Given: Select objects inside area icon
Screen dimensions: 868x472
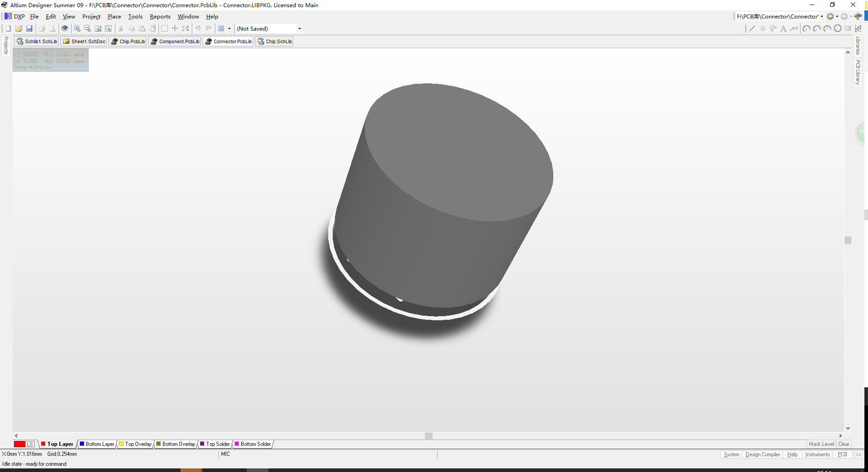Looking at the screenshot, I should (165, 28).
